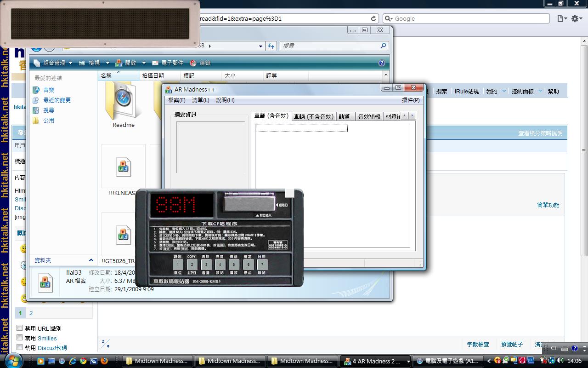Click Burn button in Explorer toolbar

pyautogui.click(x=200, y=63)
